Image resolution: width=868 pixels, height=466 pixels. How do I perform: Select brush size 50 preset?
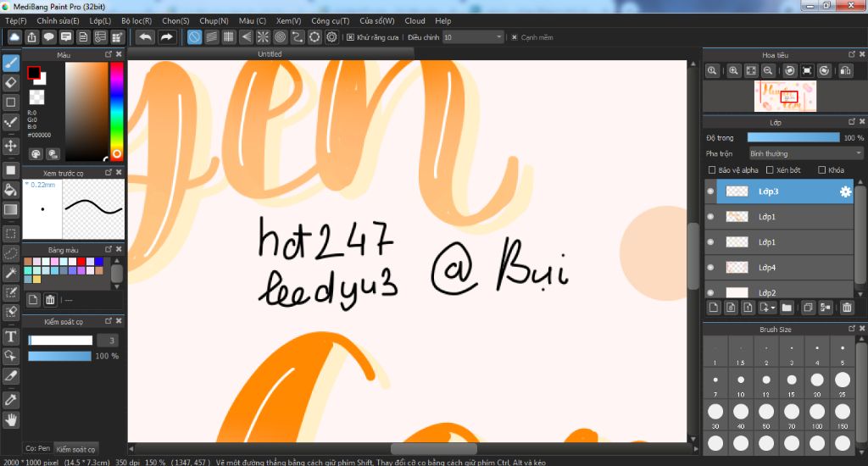766,415
